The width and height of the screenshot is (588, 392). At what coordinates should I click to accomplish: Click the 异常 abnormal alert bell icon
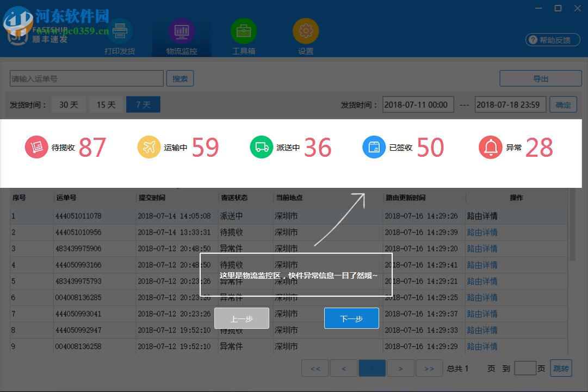(x=490, y=147)
